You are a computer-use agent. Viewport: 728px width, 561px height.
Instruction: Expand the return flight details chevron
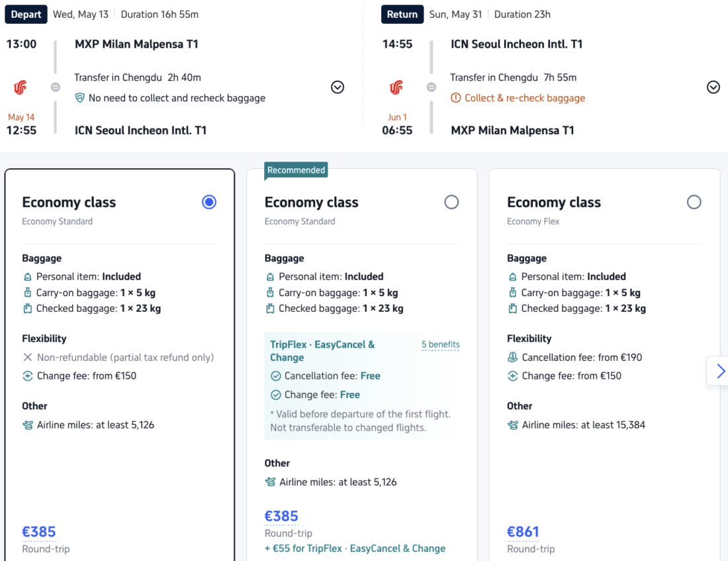713,87
